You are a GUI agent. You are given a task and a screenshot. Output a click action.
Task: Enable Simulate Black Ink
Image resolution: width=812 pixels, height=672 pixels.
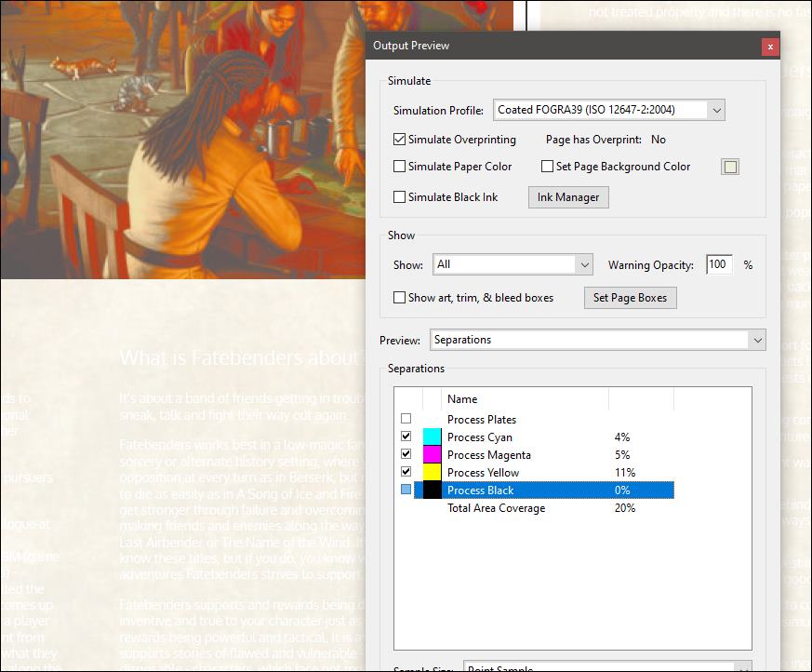[x=399, y=196]
